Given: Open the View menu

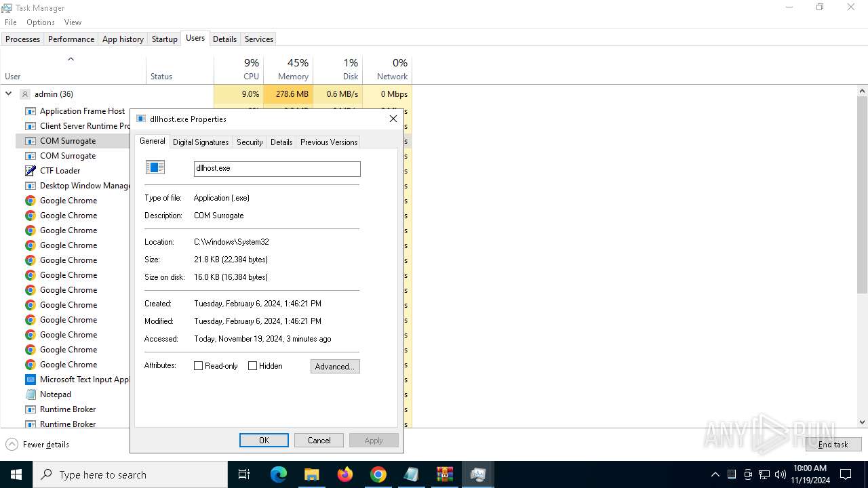Looking at the screenshot, I should (73, 22).
